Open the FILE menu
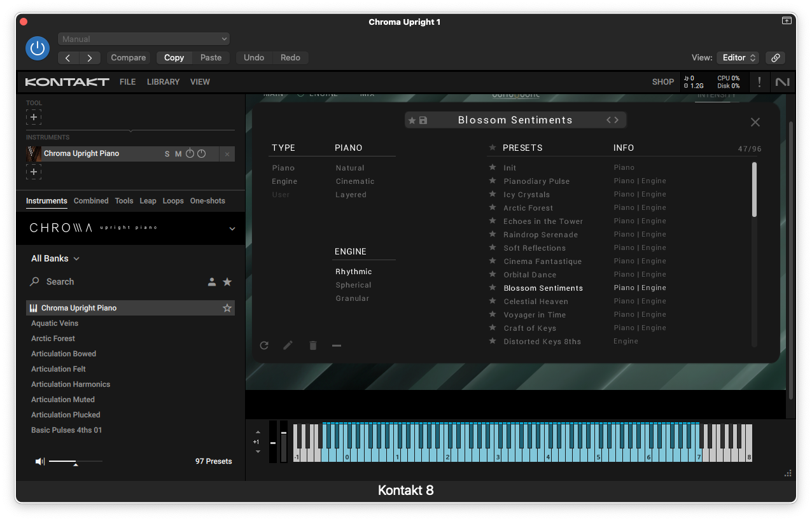The width and height of the screenshot is (812, 521). point(127,82)
